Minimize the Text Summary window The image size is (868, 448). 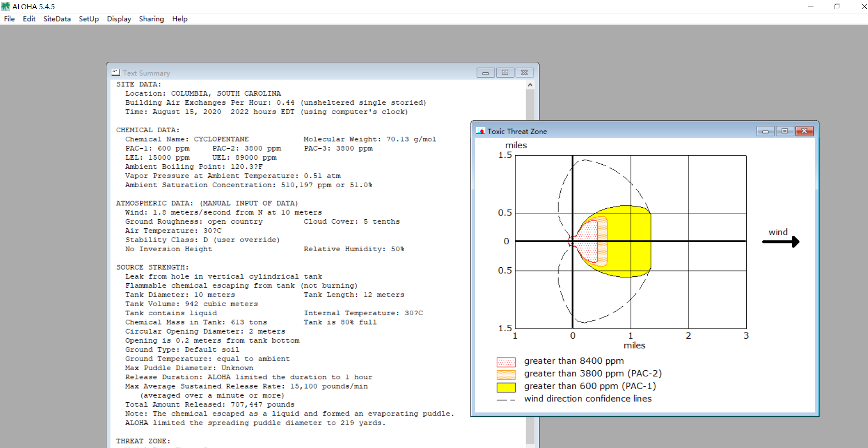(485, 73)
